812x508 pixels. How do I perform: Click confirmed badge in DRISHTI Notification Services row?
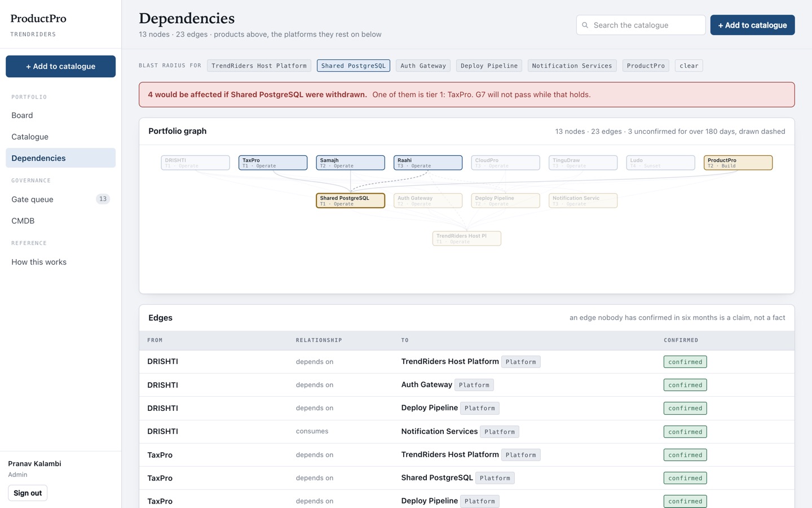coord(685,432)
